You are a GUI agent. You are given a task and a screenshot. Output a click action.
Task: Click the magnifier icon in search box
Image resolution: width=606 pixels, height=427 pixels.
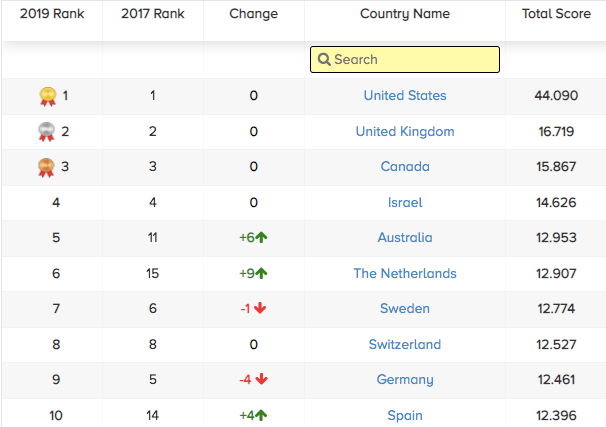[x=324, y=60]
